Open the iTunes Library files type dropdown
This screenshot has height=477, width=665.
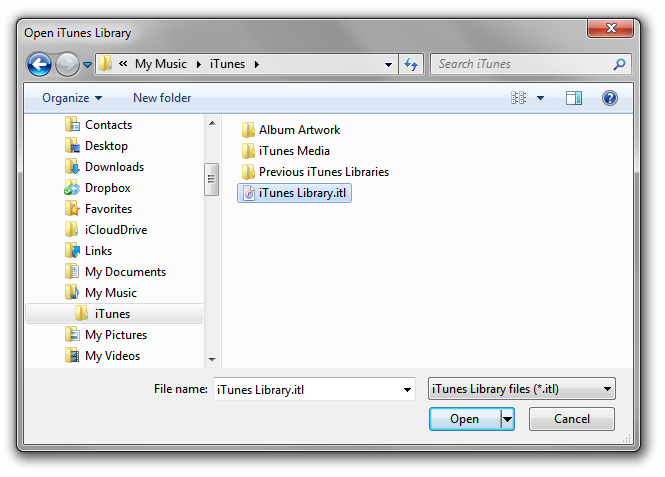522,389
